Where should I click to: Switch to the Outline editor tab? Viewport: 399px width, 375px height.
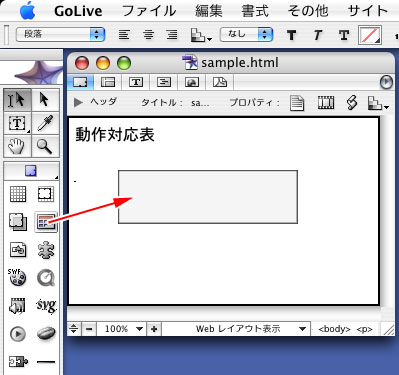(164, 82)
